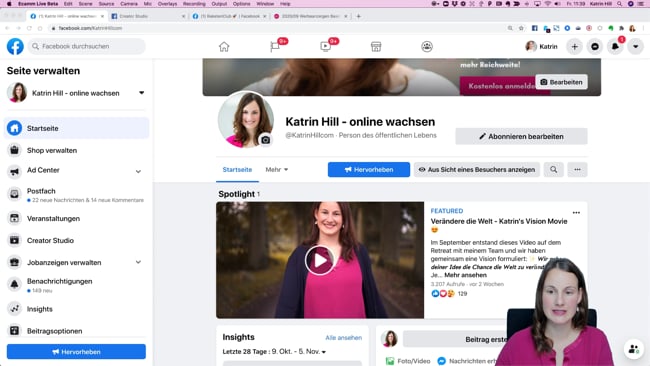Click Bearbeiten on the cover photo
650x366 pixels.
tap(561, 82)
